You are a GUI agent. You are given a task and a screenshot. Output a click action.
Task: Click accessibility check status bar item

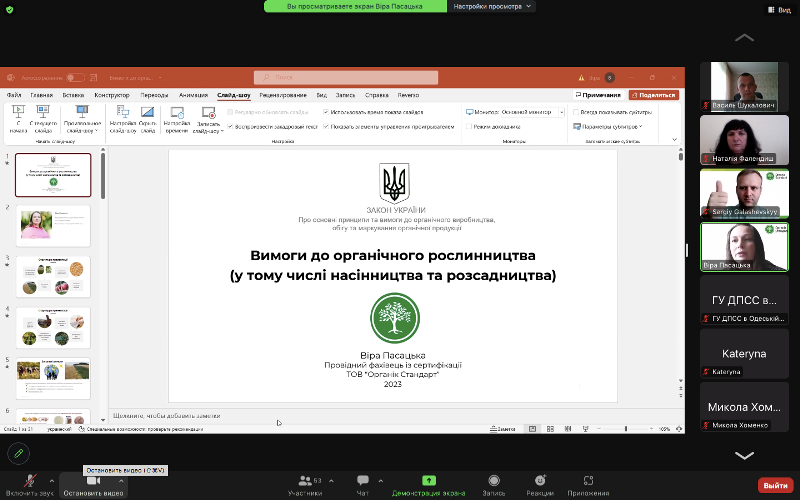click(140, 429)
